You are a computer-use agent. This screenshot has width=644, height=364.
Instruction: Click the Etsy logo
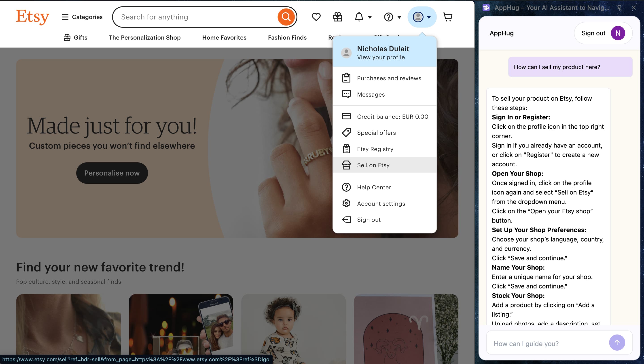click(x=32, y=17)
